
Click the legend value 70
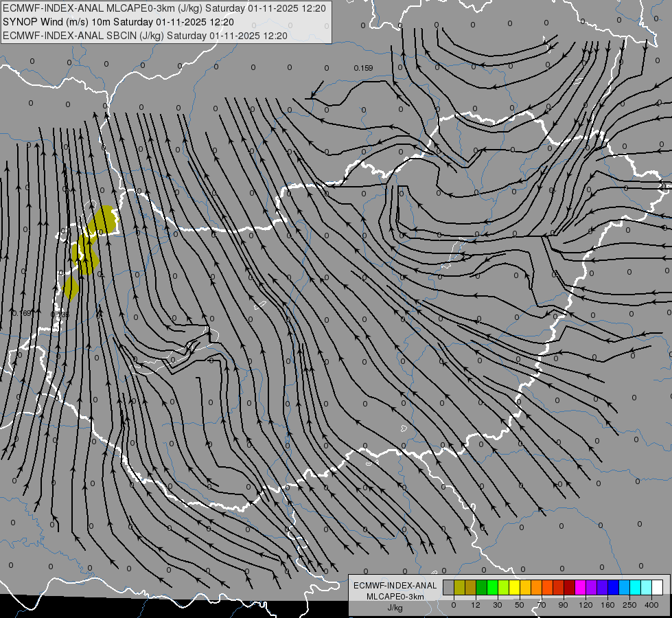(x=542, y=605)
